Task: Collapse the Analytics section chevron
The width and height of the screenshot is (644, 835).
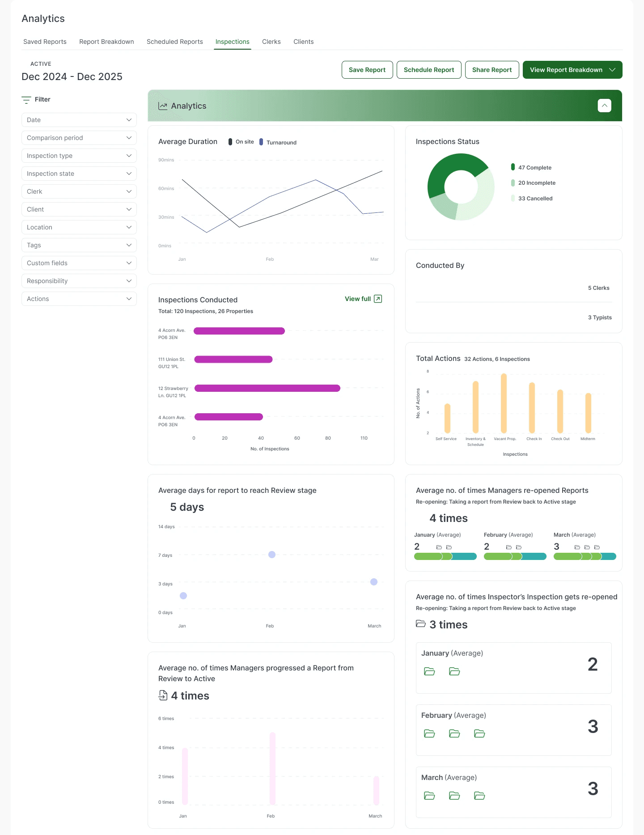Action: pos(604,106)
